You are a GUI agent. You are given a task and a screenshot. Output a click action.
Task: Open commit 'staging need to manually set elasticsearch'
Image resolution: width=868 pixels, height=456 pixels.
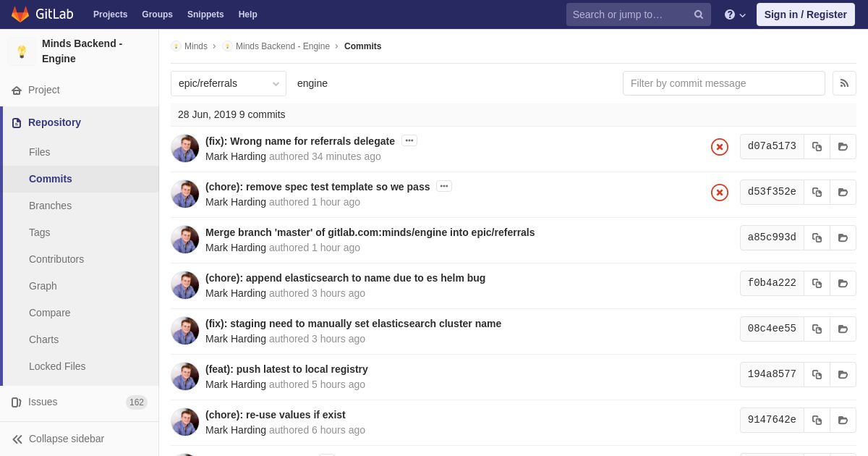pos(354,324)
